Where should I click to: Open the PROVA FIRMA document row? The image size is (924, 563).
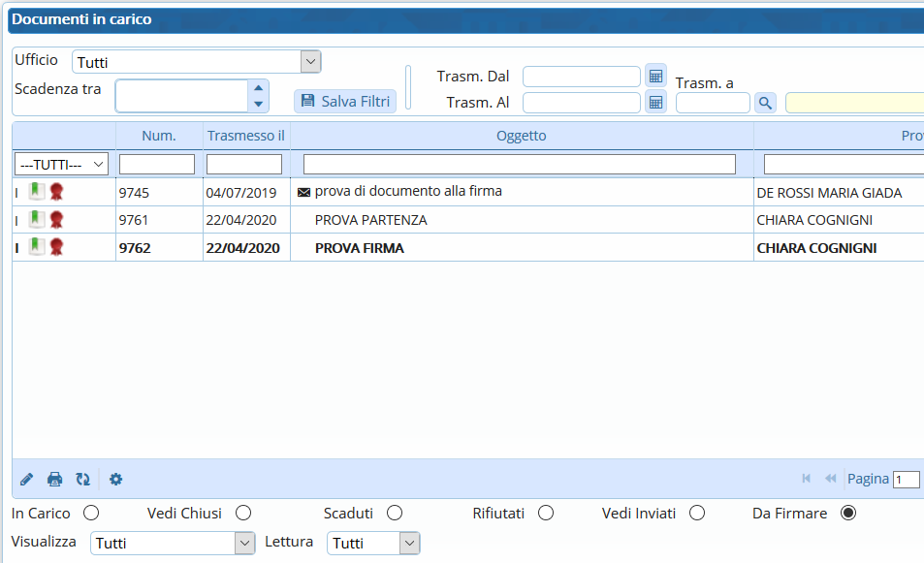(x=360, y=248)
